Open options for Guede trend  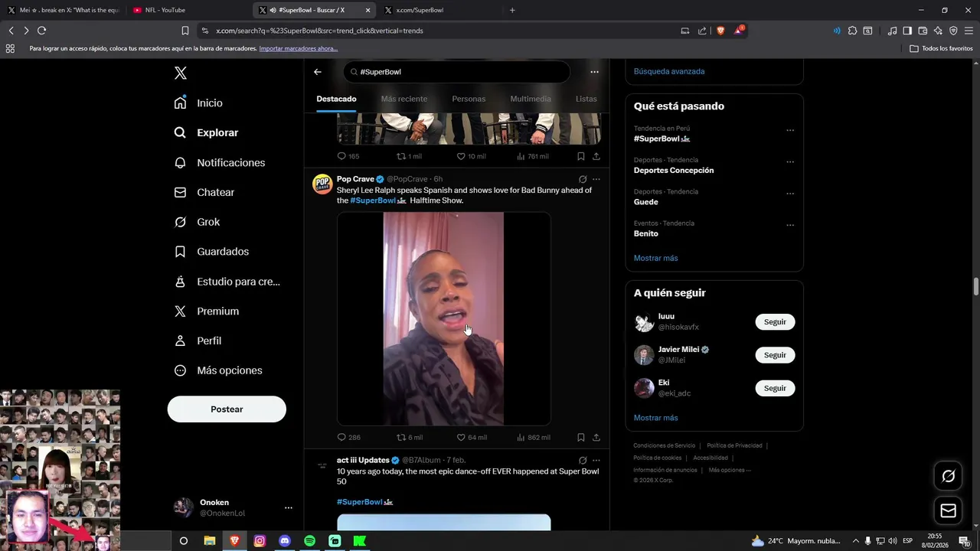coord(790,194)
